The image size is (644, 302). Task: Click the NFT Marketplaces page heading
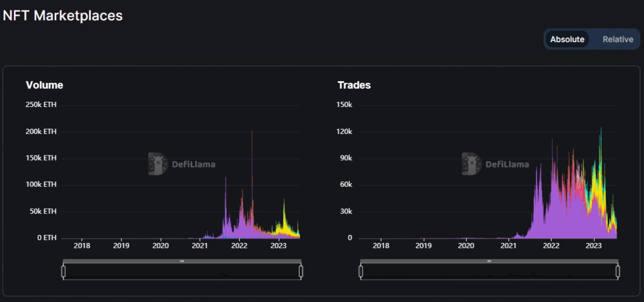pos(63,15)
